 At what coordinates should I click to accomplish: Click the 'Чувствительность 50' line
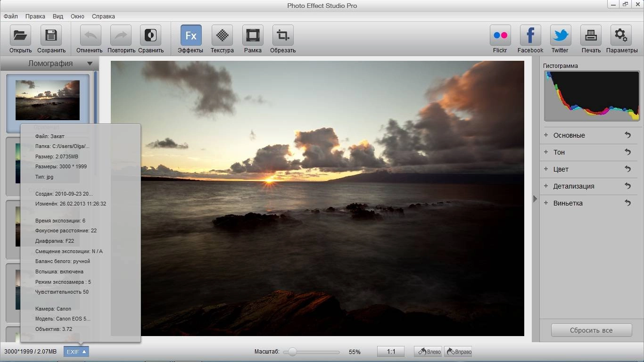[x=62, y=292]
